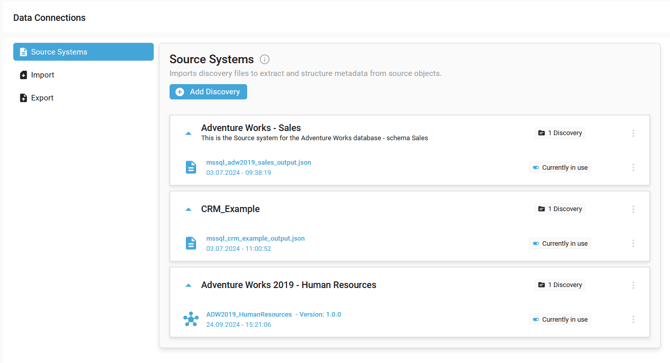Viewport: 670px width, 363px height.
Task: Open kebab menu for Adventure Works 2019 - Human Resources
Action: [633, 285]
